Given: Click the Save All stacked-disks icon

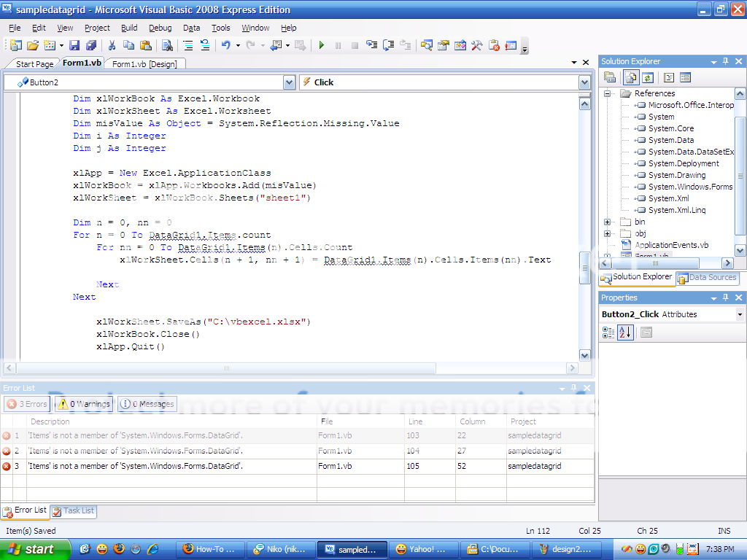Looking at the screenshot, I should pos(91,45).
